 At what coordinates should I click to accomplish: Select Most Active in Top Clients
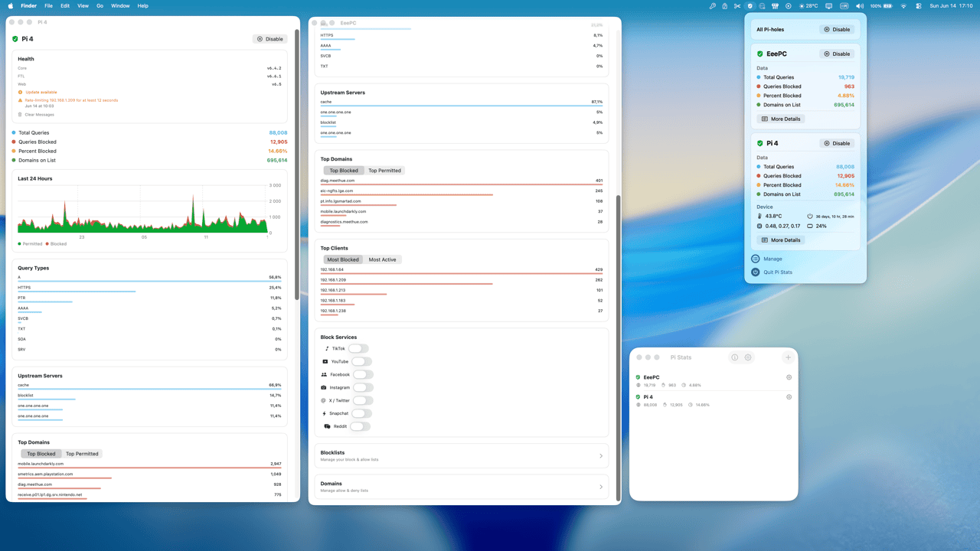coord(382,259)
